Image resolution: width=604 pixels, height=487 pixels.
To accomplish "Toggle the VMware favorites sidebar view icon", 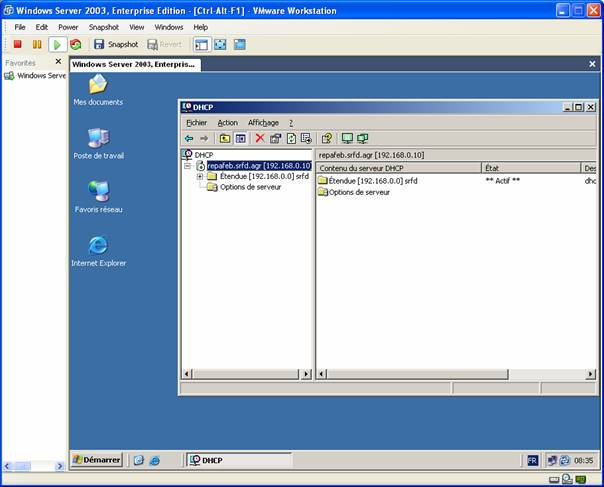I will [x=201, y=45].
